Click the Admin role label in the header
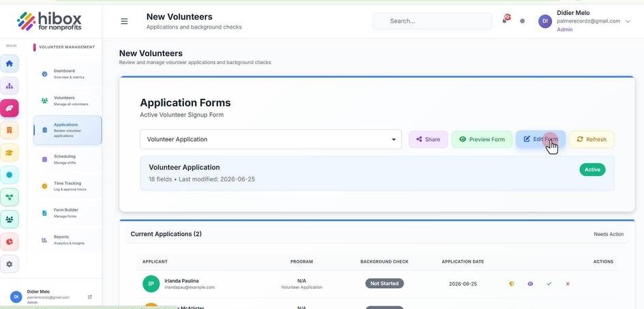This screenshot has width=644, height=309. [x=565, y=29]
